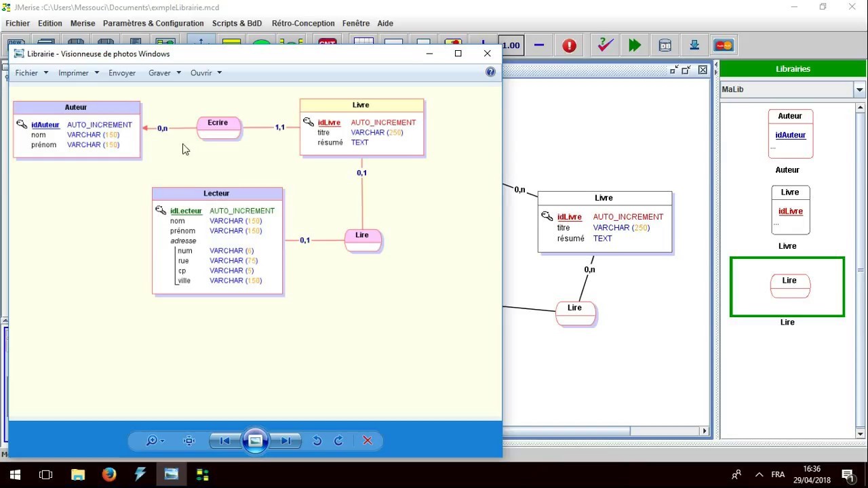The width and height of the screenshot is (868, 488).
Task: Click the JMerise taskbar icon
Action: coord(202,474)
